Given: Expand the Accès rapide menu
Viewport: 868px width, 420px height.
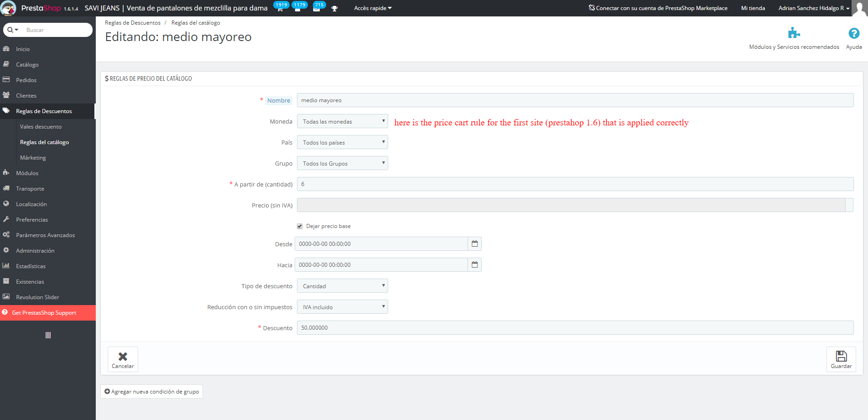Looking at the screenshot, I should (373, 8).
